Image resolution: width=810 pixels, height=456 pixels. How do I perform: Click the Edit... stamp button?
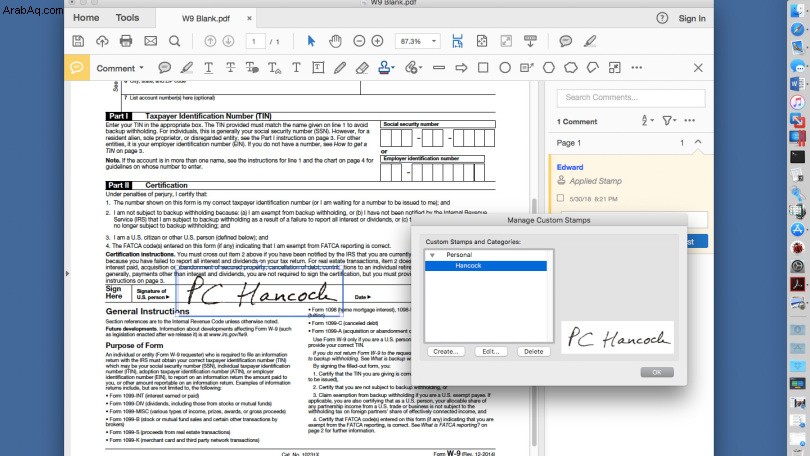point(491,351)
